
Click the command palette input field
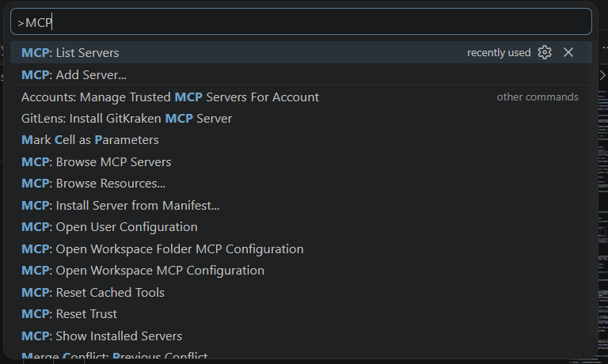pyautogui.click(x=301, y=21)
